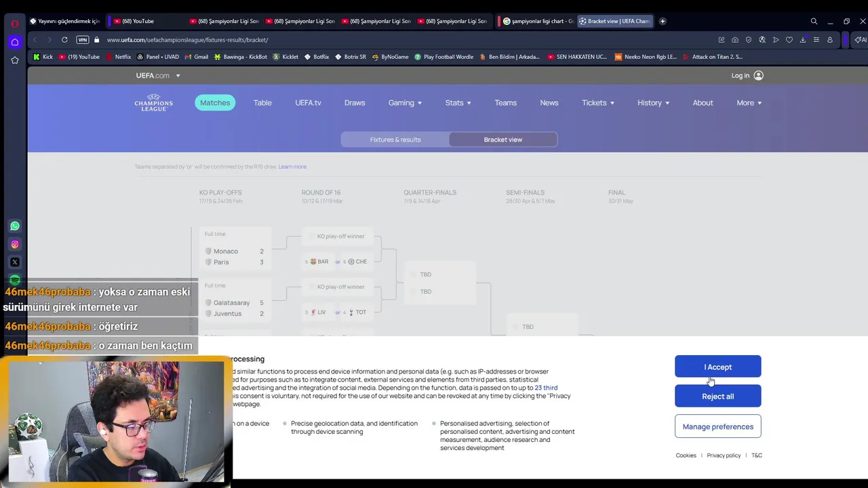Open the ByNoGame bookmark

click(390, 57)
